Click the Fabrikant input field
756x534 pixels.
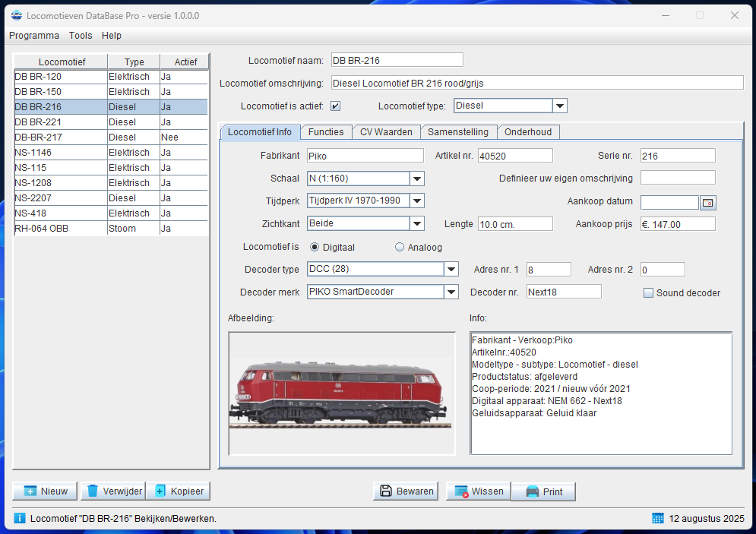365,156
